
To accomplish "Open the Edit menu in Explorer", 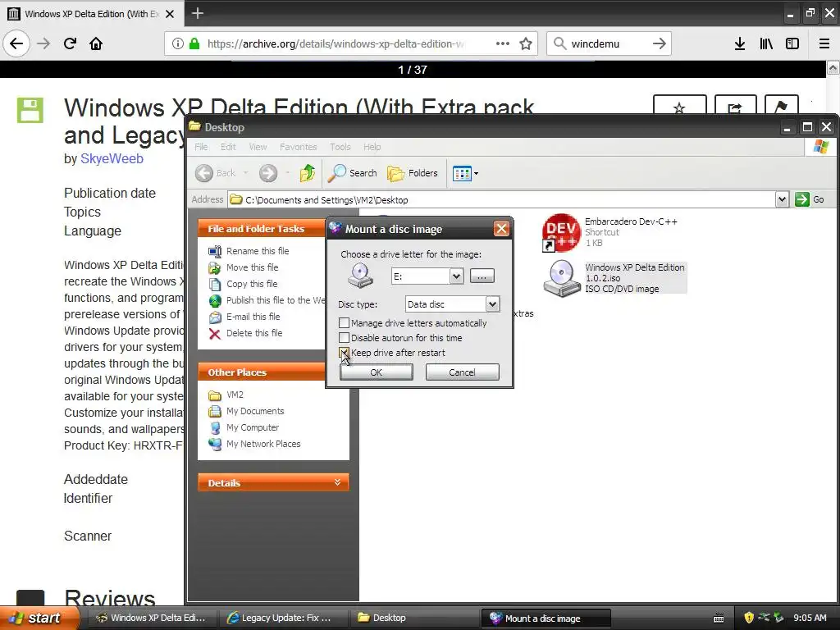I will 228,147.
